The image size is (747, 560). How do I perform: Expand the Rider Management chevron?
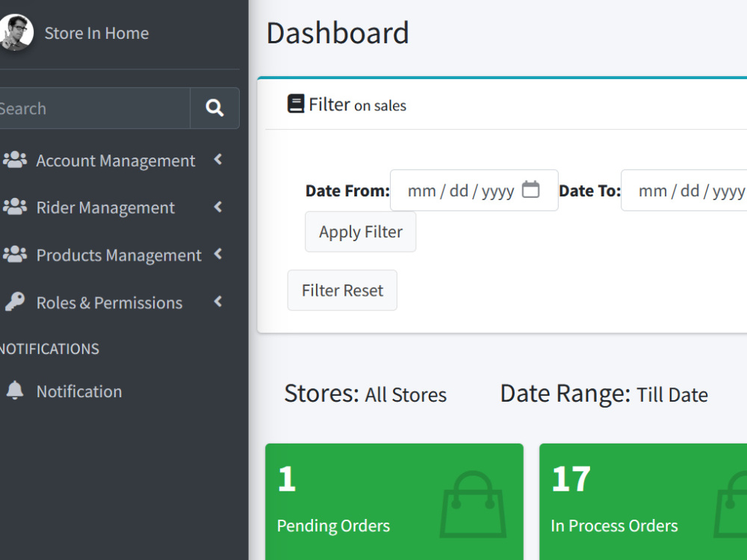click(218, 207)
